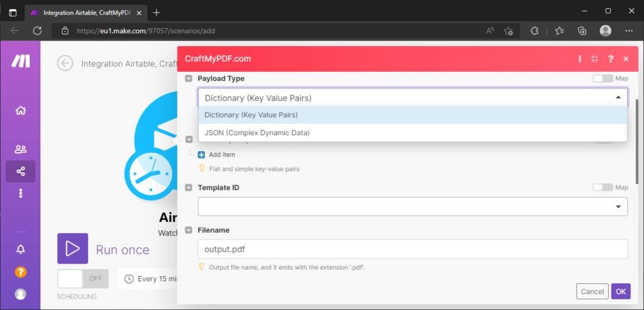Turn on the scheduling OFF switch
The image size is (644, 310).
tap(83, 279)
